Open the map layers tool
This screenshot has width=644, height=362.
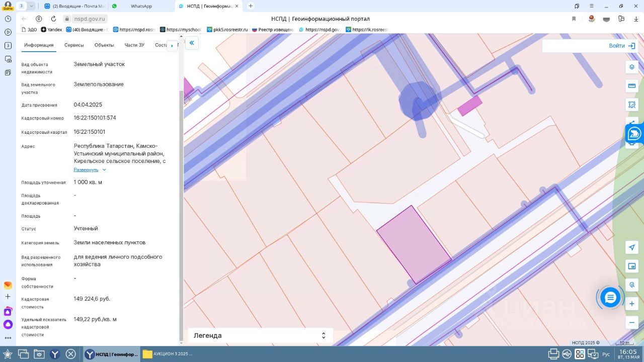pos(632,67)
